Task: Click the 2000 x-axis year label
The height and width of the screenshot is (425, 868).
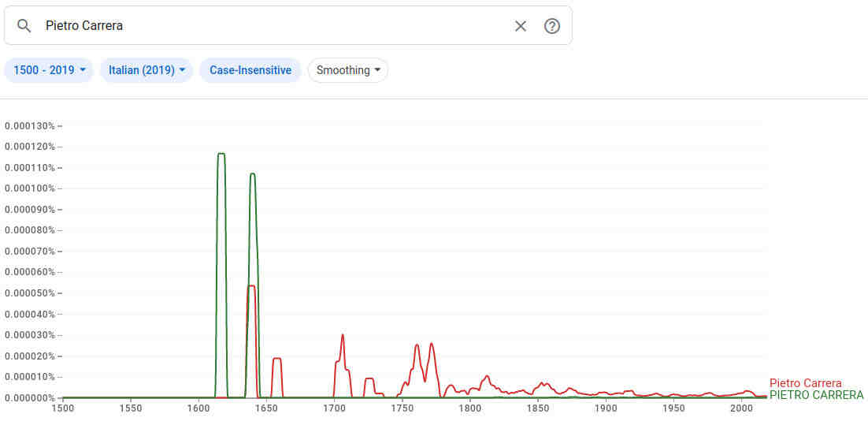Action: coord(741,408)
